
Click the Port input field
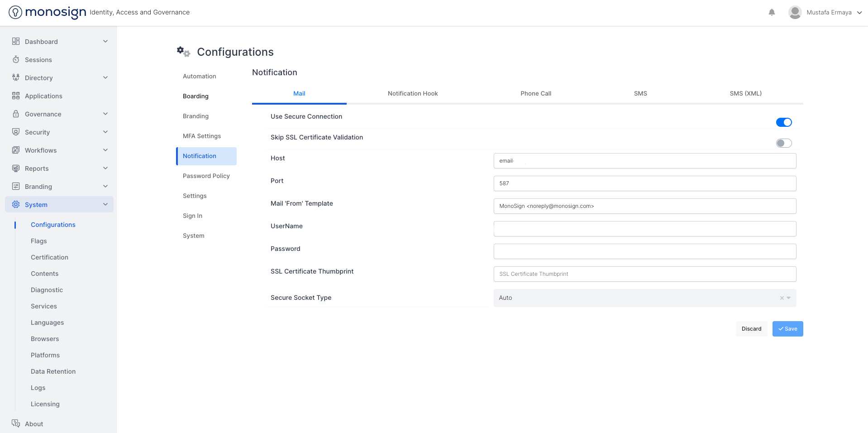pos(644,183)
